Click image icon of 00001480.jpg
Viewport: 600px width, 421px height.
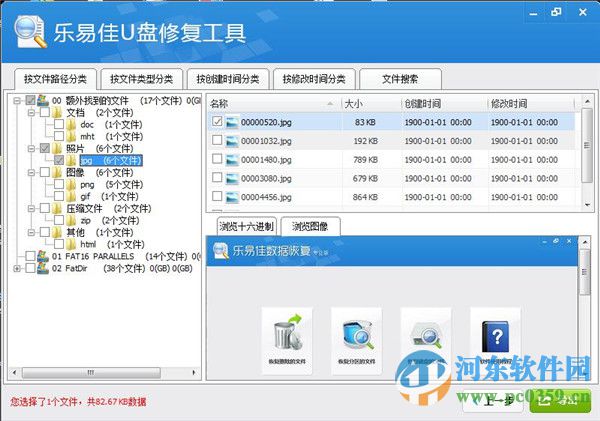click(232, 160)
